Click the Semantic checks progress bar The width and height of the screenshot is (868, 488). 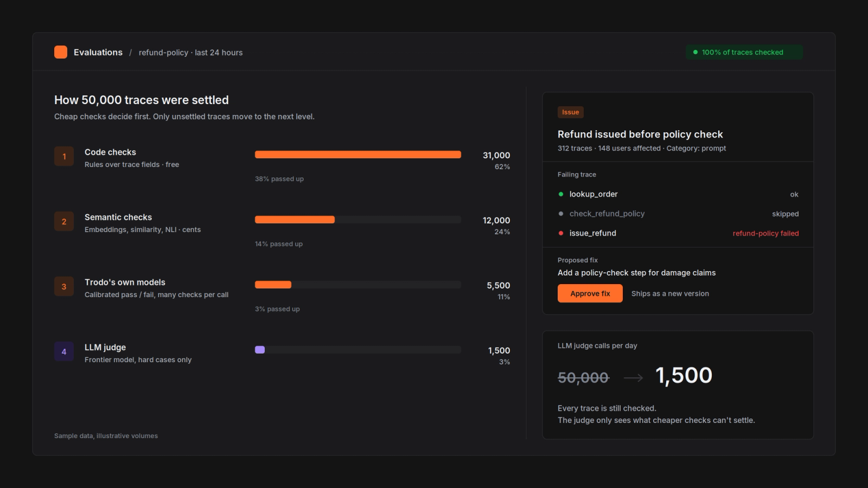(358, 220)
